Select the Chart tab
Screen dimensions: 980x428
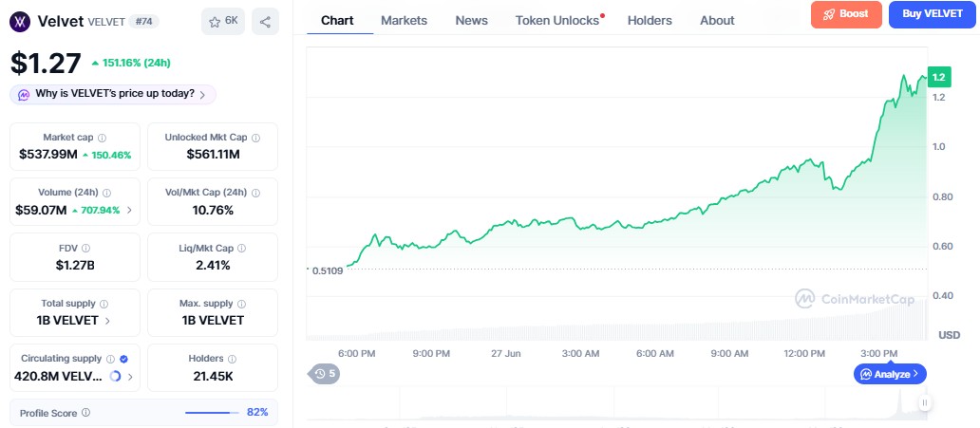[337, 20]
